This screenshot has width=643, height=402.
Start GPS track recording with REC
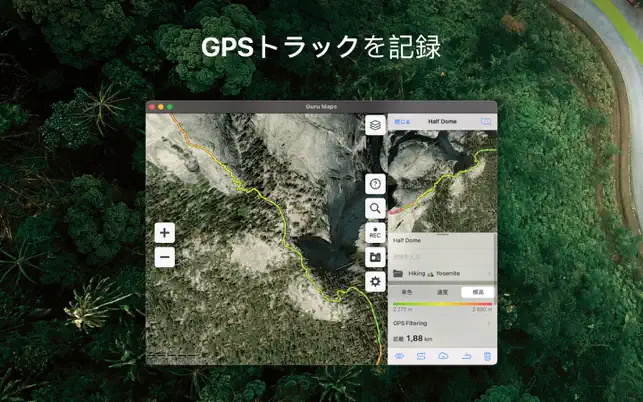coord(375,233)
